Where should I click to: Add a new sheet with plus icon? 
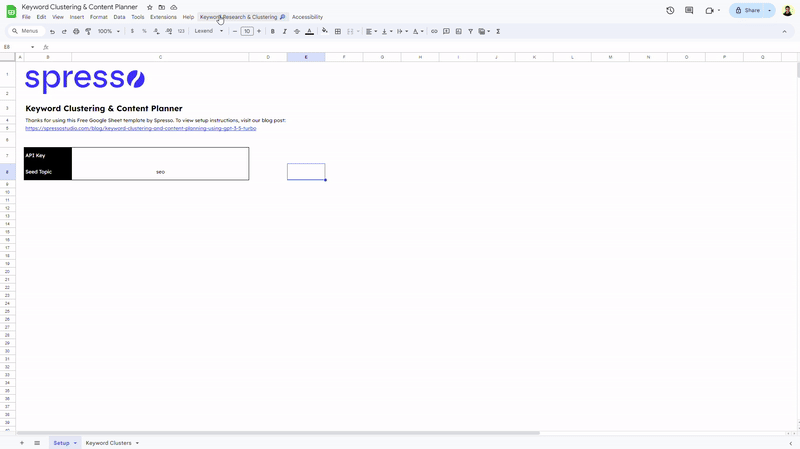point(22,443)
